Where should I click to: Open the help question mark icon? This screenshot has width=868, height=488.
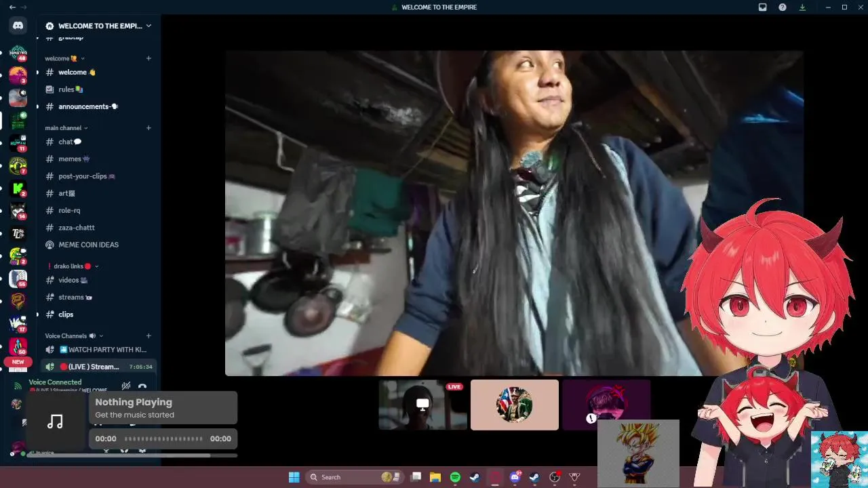[x=783, y=7]
